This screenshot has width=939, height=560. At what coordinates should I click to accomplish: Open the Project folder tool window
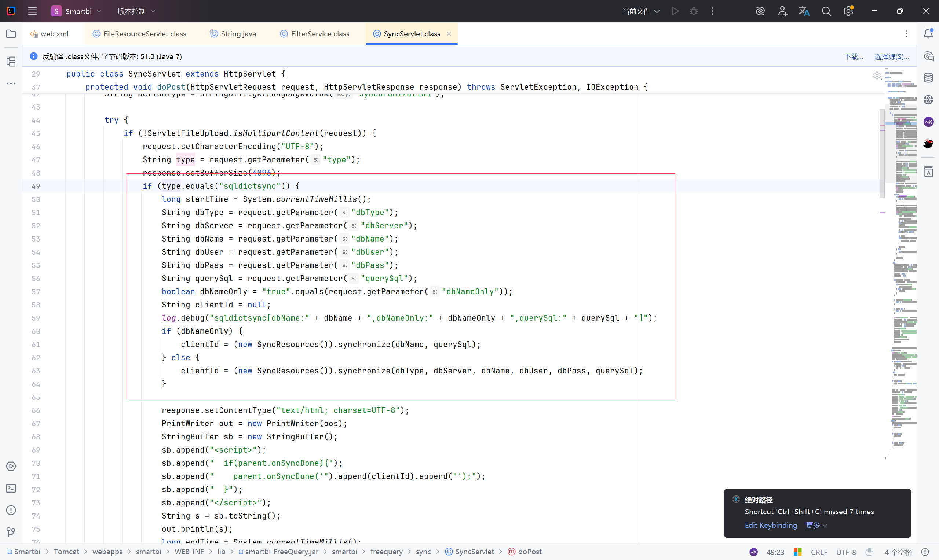point(11,34)
